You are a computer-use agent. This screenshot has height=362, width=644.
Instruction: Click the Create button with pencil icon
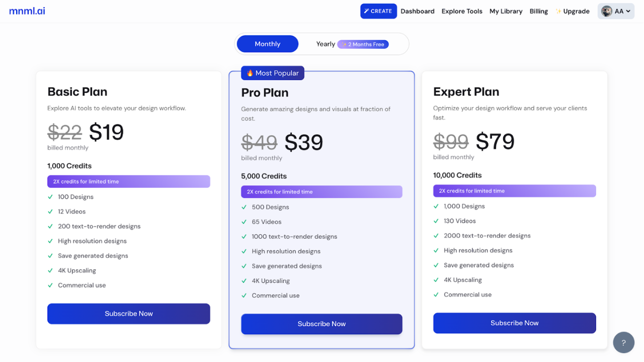pyautogui.click(x=378, y=11)
